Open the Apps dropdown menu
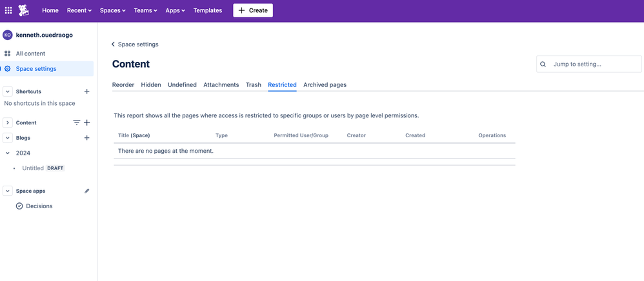 tap(175, 10)
